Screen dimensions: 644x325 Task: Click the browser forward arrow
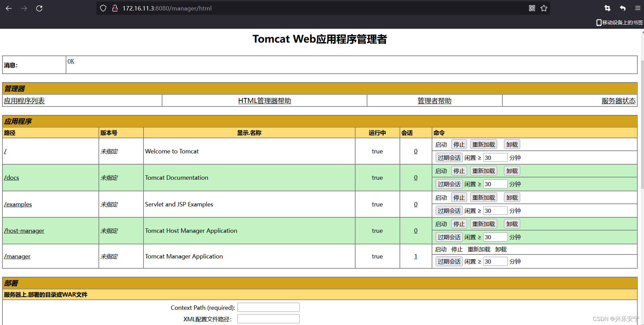pyautogui.click(x=24, y=8)
